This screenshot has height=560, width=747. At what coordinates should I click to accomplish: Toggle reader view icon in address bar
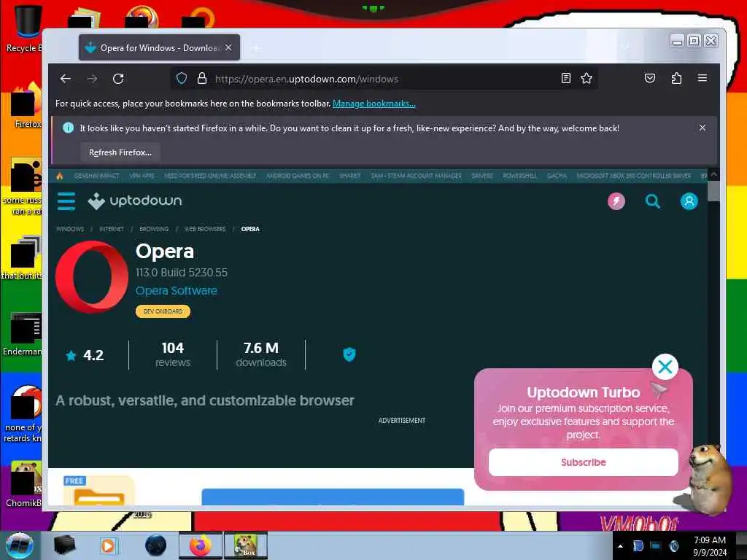565,78
